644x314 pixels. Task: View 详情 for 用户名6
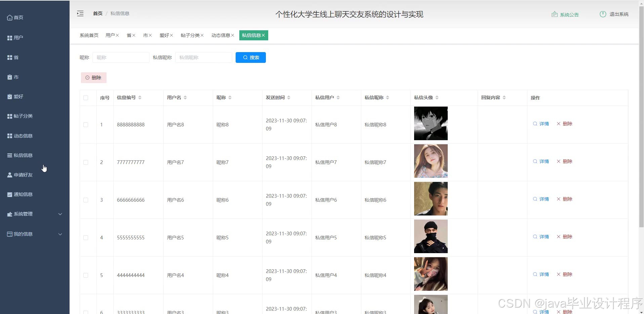541,199
